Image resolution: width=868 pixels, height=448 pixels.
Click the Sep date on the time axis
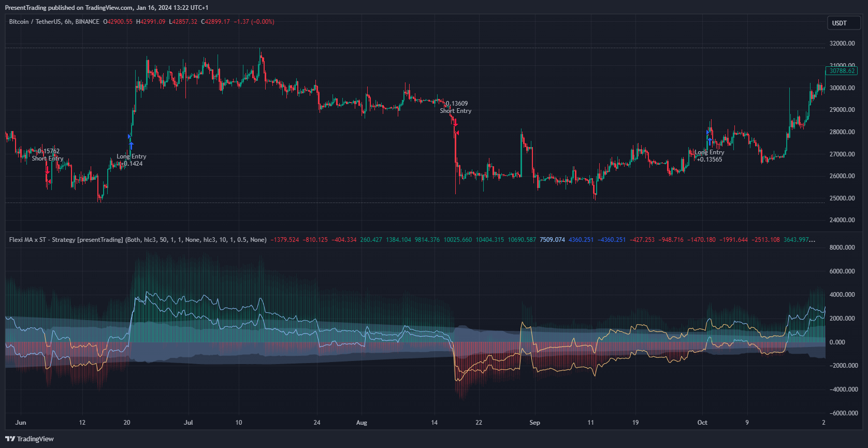click(535, 423)
